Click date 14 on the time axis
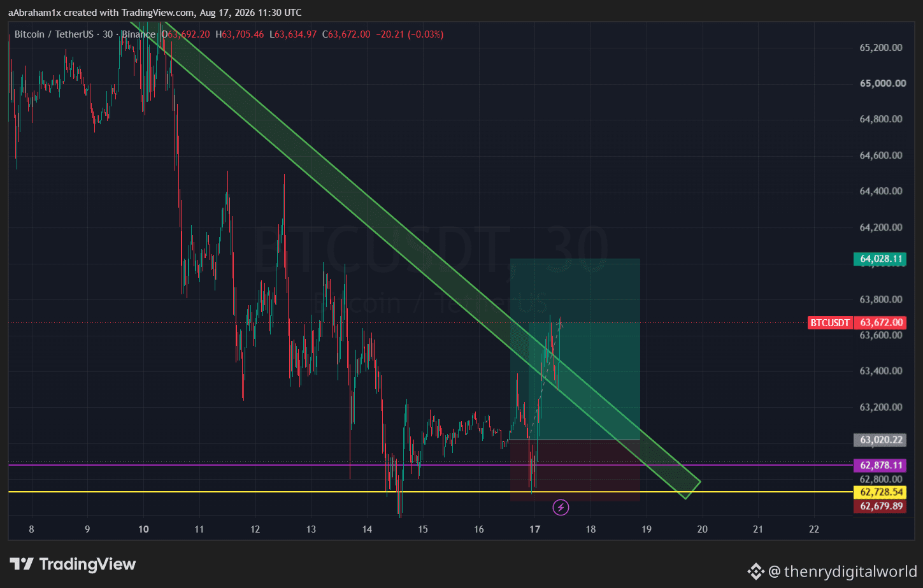 pyautogui.click(x=367, y=529)
